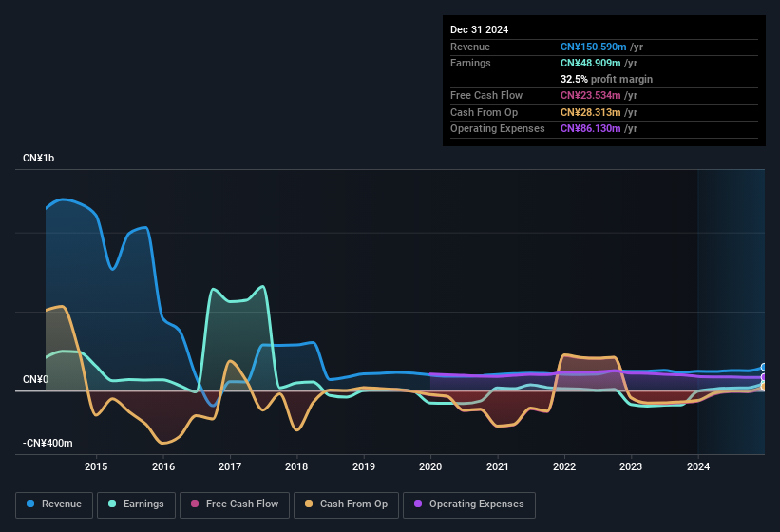Click the teal Earnings legend dot
This screenshot has height=532, width=780.
pyautogui.click(x=112, y=503)
